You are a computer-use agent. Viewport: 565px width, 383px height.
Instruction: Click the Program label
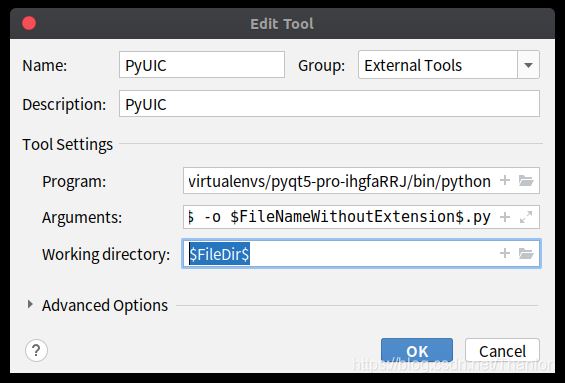point(74,181)
